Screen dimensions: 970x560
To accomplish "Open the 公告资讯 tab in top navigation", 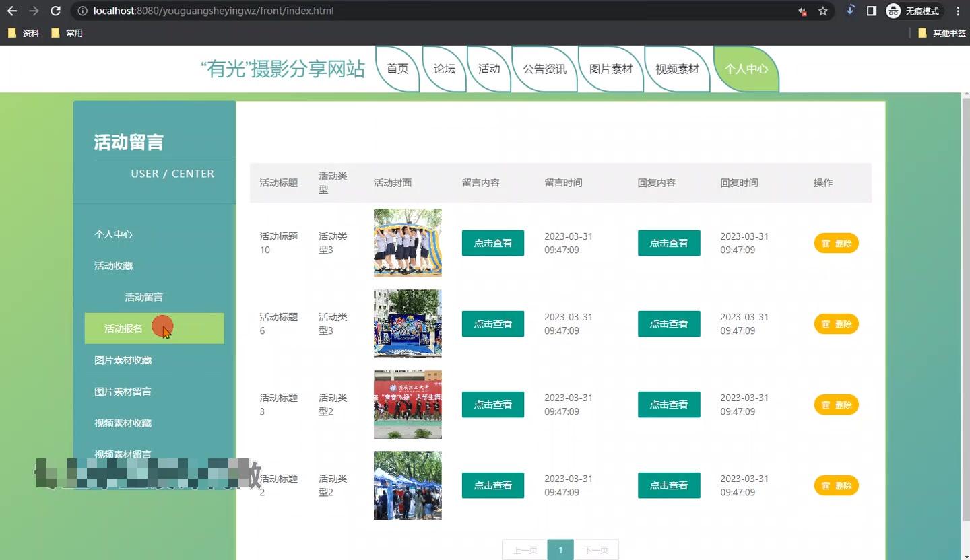I will pyautogui.click(x=544, y=69).
